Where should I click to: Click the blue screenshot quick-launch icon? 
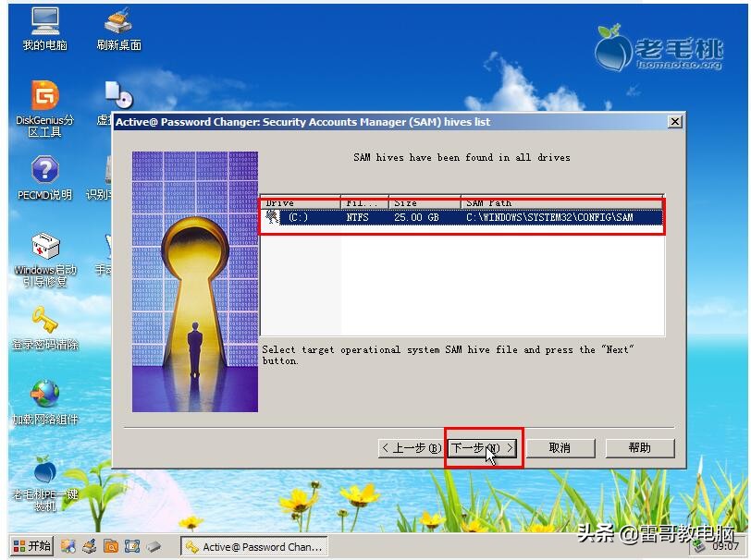132,546
